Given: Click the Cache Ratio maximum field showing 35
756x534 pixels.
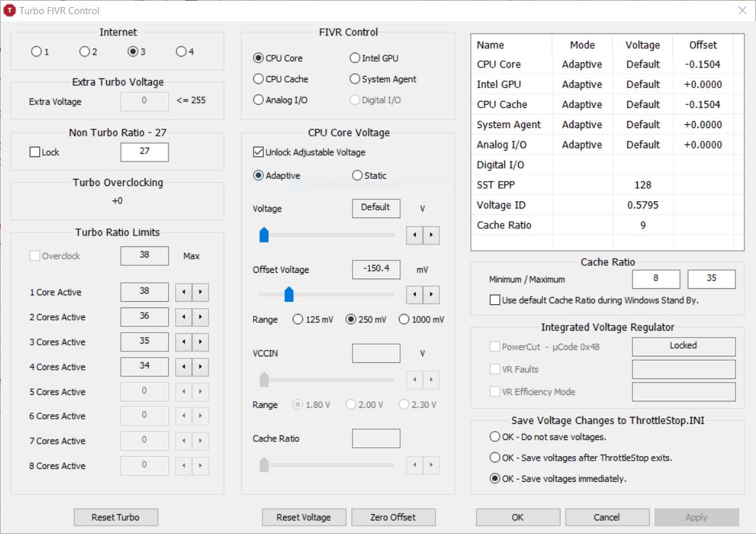Looking at the screenshot, I should pyautogui.click(x=712, y=279).
